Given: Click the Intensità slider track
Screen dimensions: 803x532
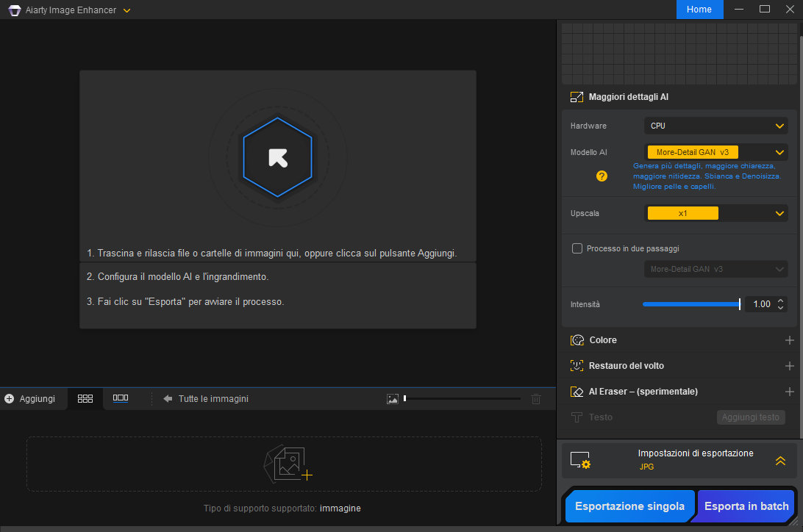Looking at the screenshot, I should tap(690, 304).
